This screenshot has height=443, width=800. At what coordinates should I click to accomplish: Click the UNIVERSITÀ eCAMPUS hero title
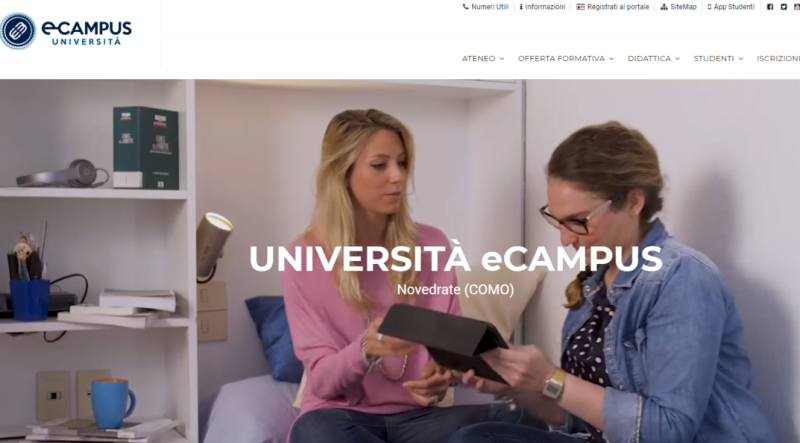[456, 259]
